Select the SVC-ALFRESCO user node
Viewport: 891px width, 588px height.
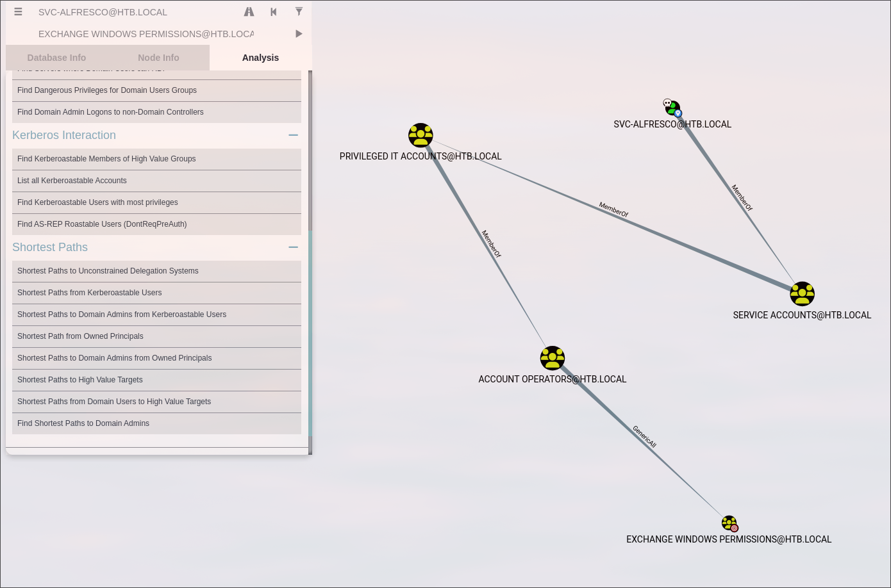tap(672, 108)
